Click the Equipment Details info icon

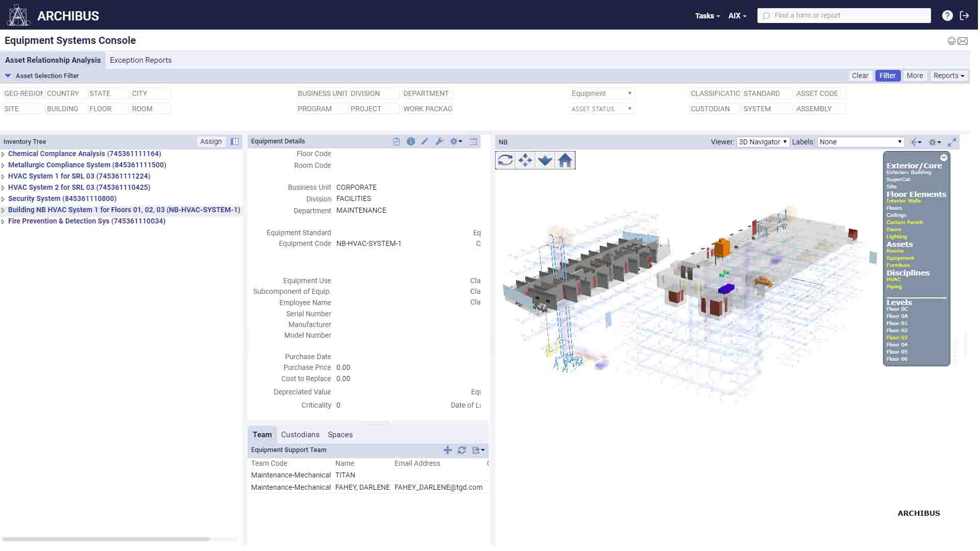pos(411,141)
